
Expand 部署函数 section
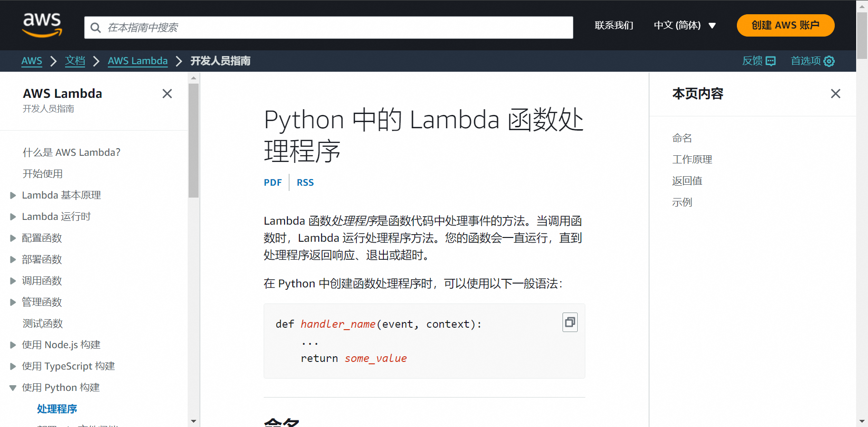coord(13,259)
